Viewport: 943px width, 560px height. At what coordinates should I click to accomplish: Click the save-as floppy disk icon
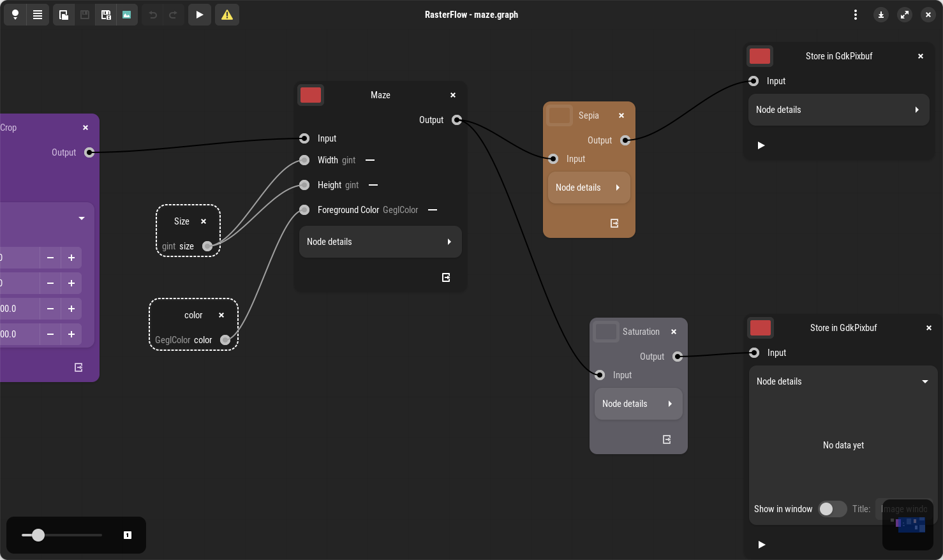106,15
